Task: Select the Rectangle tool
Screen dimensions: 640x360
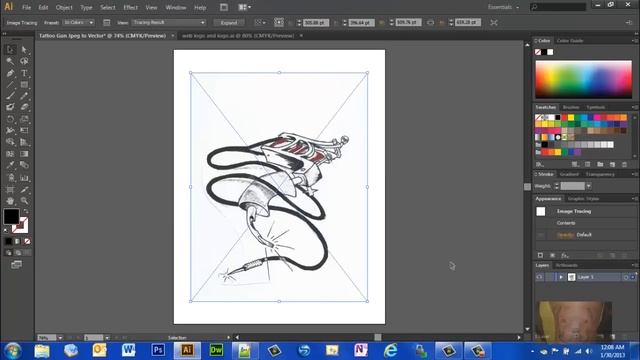Action: point(24,84)
